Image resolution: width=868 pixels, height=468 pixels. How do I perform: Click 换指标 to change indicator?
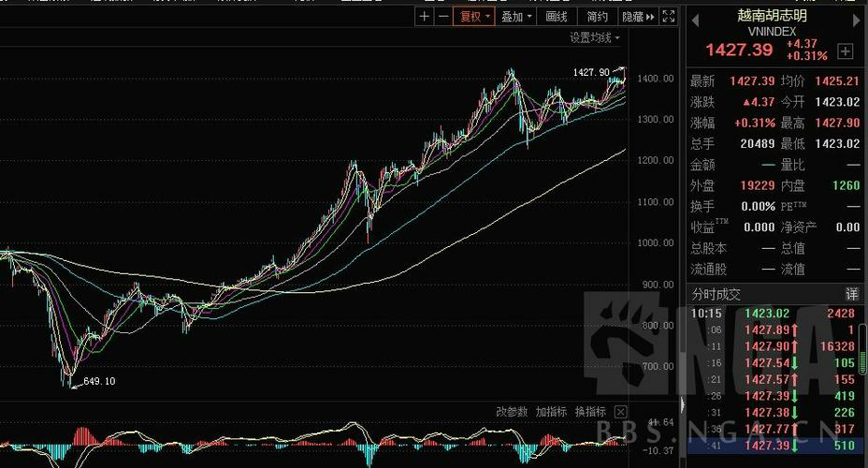point(590,412)
